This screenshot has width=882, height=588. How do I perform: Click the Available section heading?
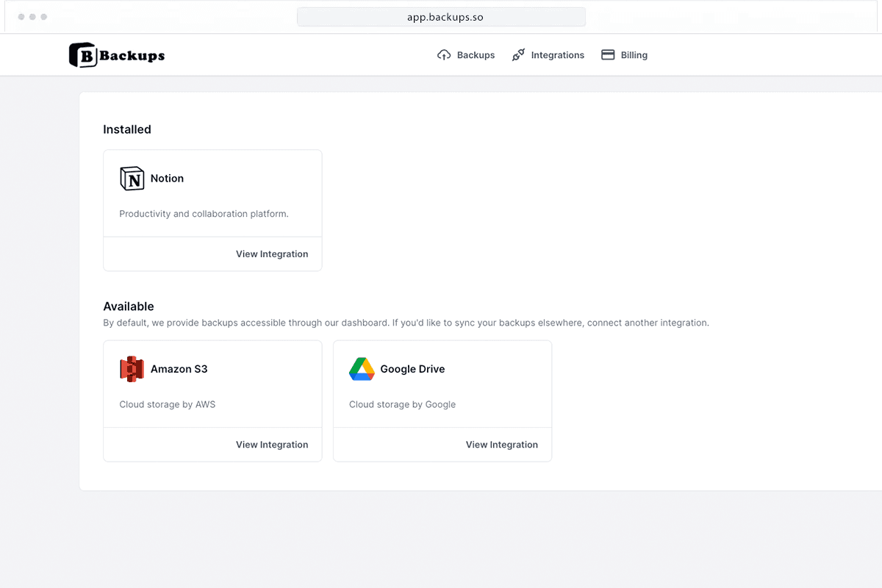[128, 306]
